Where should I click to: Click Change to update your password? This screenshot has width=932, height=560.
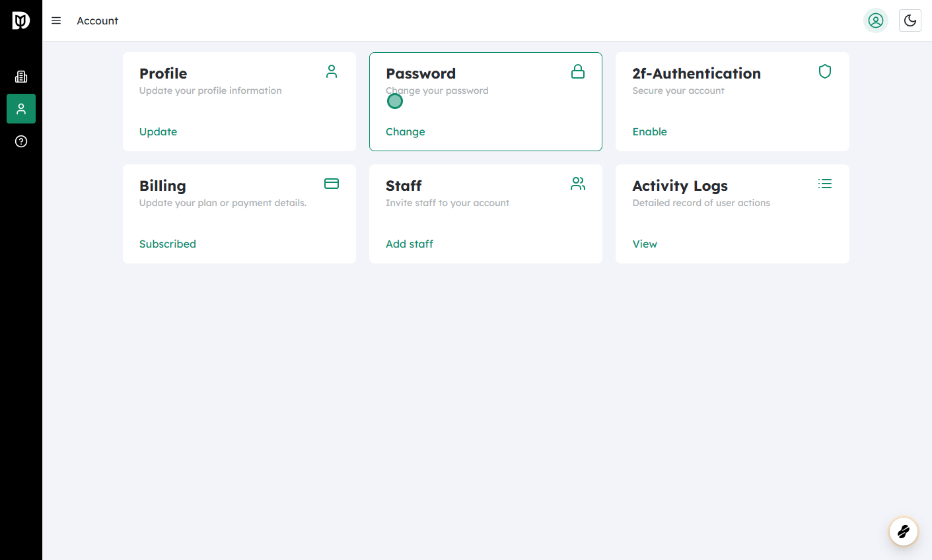pyautogui.click(x=405, y=131)
